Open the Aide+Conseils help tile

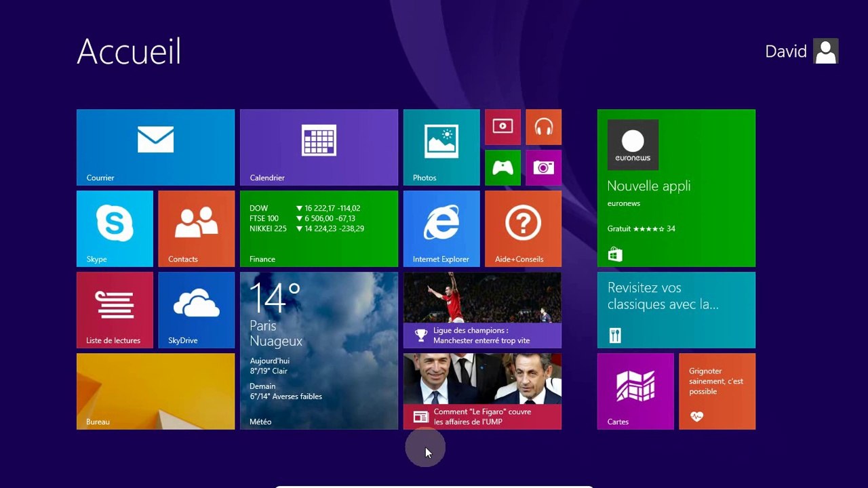(x=523, y=228)
